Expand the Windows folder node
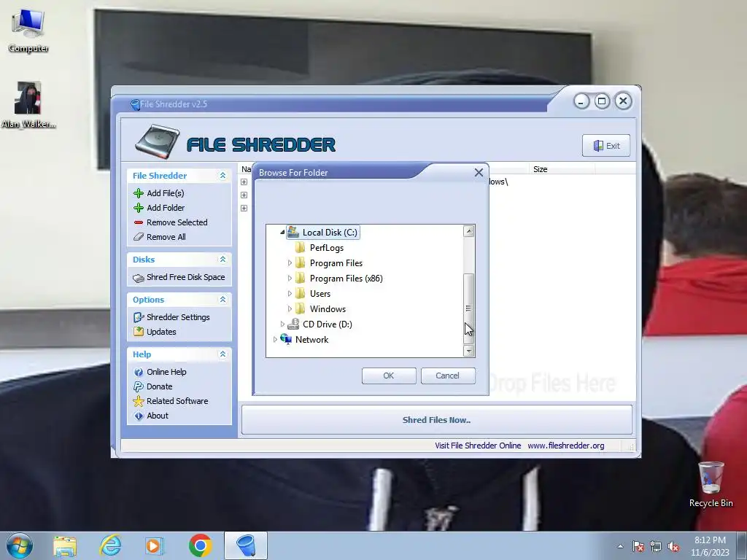Viewport: 747px width, 560px height. click(x=290, y=308)
